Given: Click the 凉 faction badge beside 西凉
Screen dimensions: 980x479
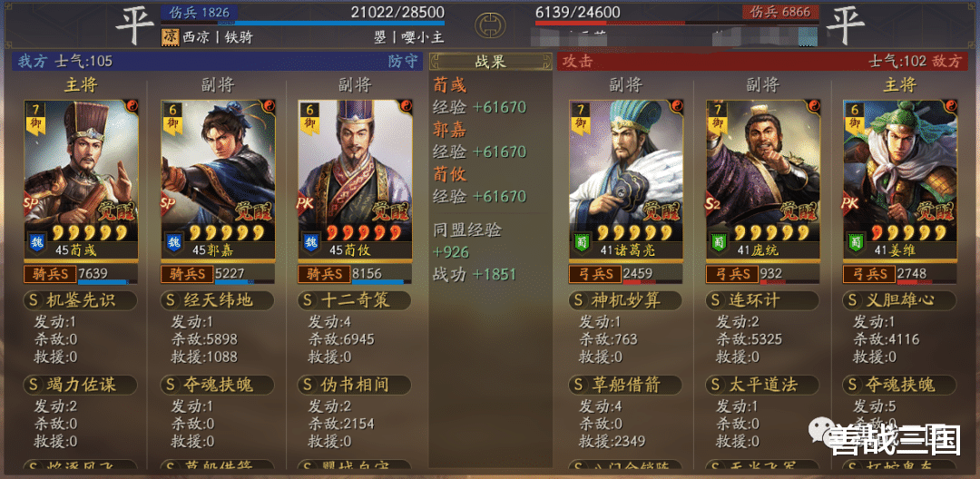Looking at the screenshot, I should (170, 37).
